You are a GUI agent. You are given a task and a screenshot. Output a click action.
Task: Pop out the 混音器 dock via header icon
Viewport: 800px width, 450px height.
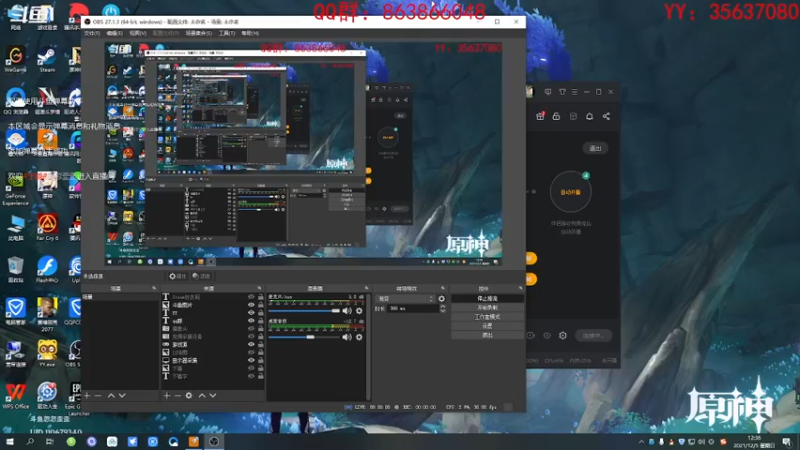tap(366, 288)
